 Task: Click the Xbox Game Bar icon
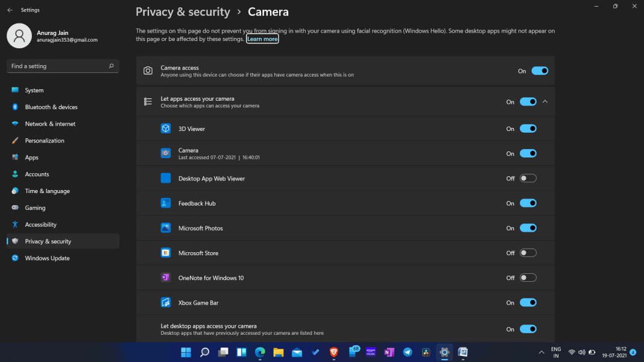click(166, 302)
